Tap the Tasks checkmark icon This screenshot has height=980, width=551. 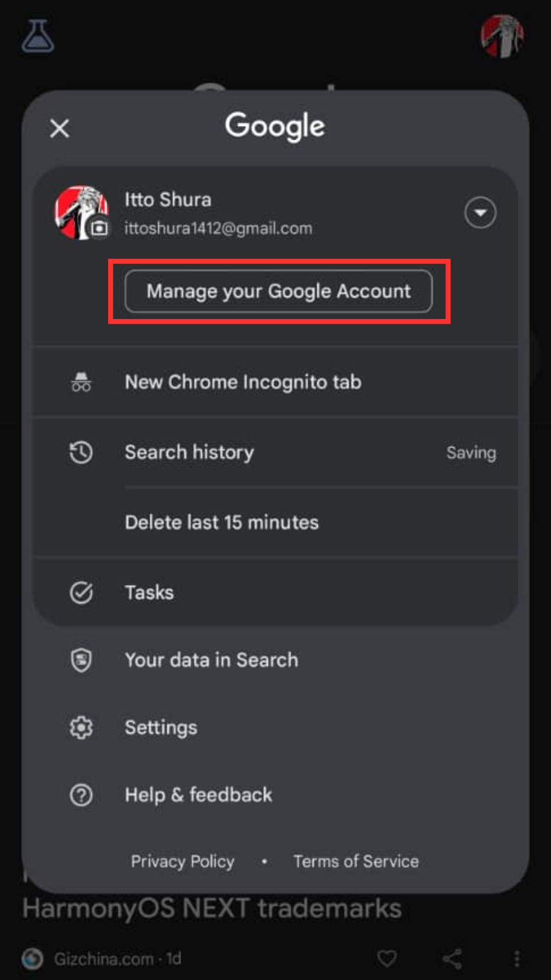[x=81, y=593]
